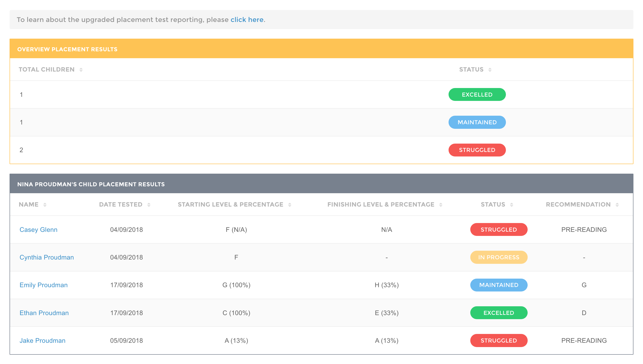Image resolution: width=643 pixels, height=364 pixels.
Task: Sort by Total Children column arrows
Action: click(81, 70)
